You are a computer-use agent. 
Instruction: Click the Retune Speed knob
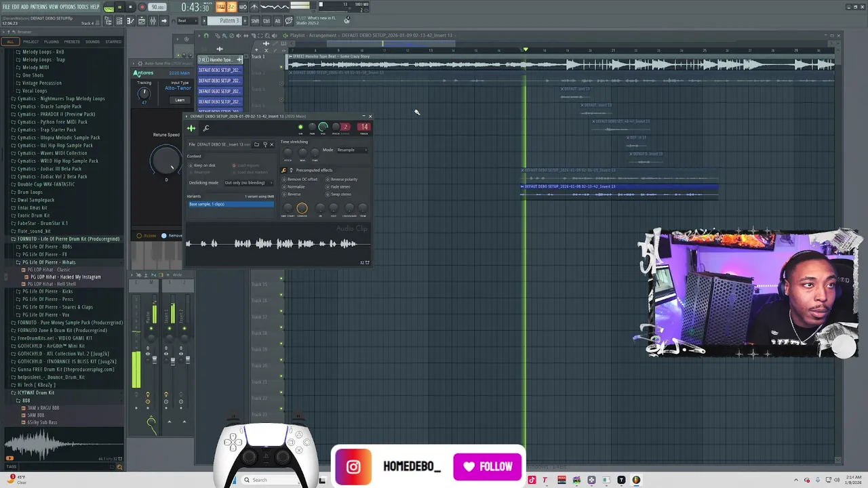165,161
